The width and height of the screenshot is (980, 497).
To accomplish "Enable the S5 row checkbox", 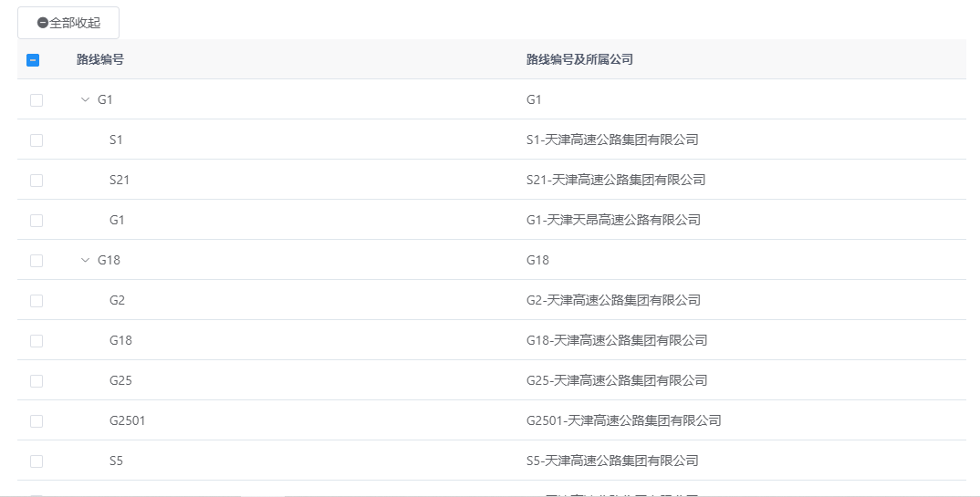I will tap(36, 461).
